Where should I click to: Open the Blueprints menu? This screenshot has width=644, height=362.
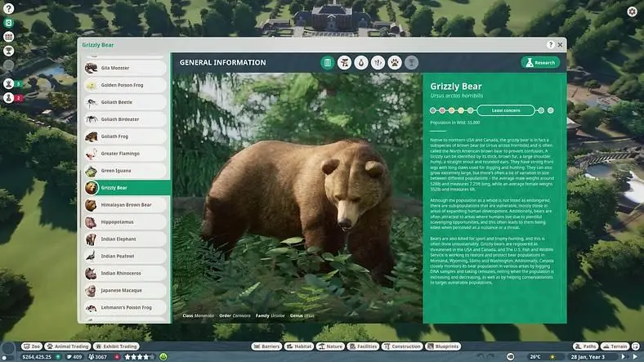click(443, 346)
